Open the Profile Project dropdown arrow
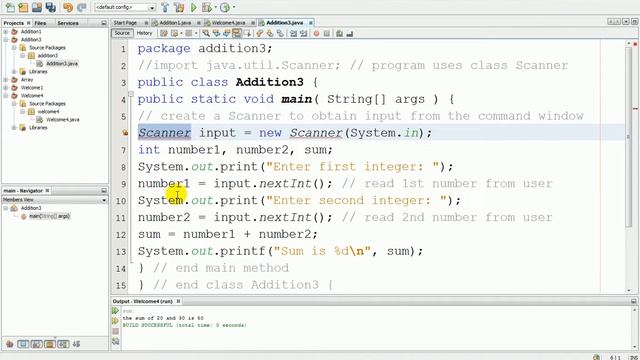 [x=234, y=7]
